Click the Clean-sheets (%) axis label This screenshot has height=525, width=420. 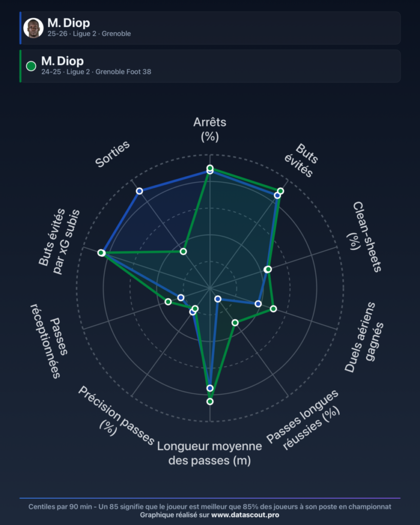364,237
